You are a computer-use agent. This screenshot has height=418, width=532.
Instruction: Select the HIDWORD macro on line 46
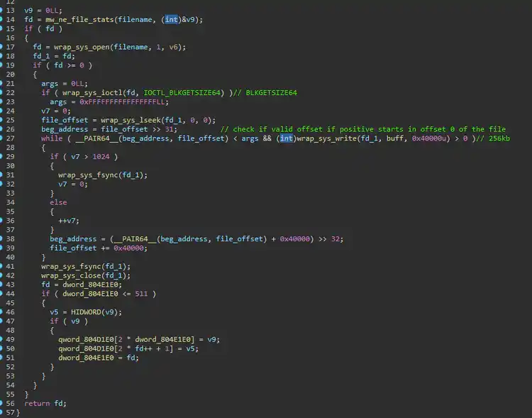coord(84,312)
